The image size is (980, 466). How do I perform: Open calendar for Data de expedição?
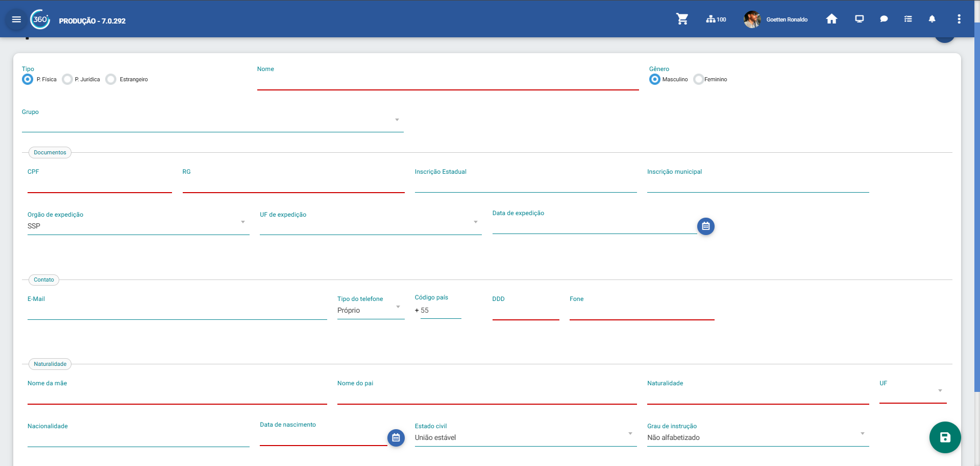click(x=705, y=226)
